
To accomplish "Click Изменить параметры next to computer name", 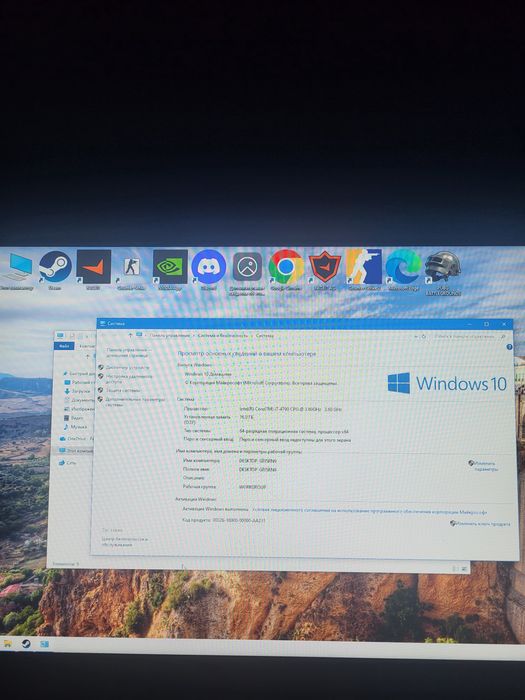I will coord(485,466).
